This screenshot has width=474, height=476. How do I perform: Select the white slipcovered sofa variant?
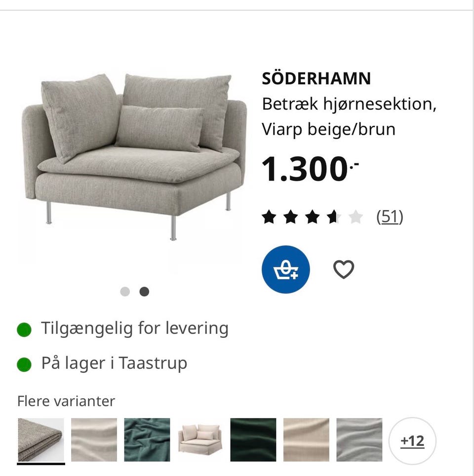click(200, 439)
